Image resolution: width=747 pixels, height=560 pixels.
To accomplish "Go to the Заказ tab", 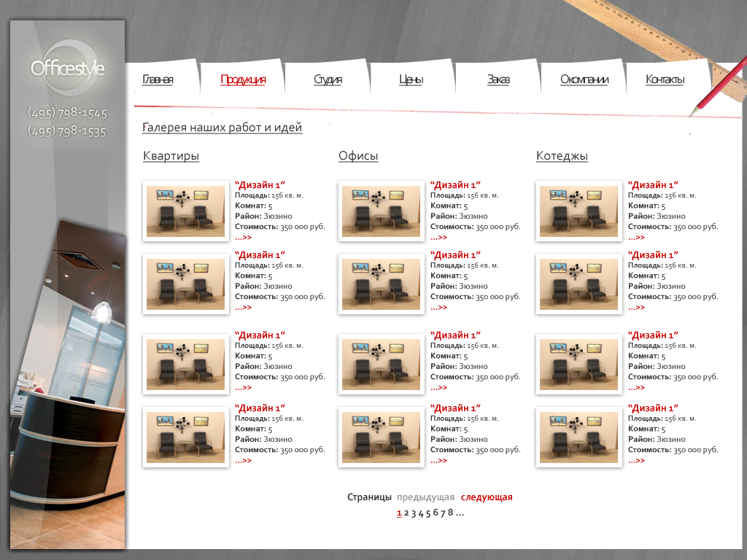I will point(498,79).
